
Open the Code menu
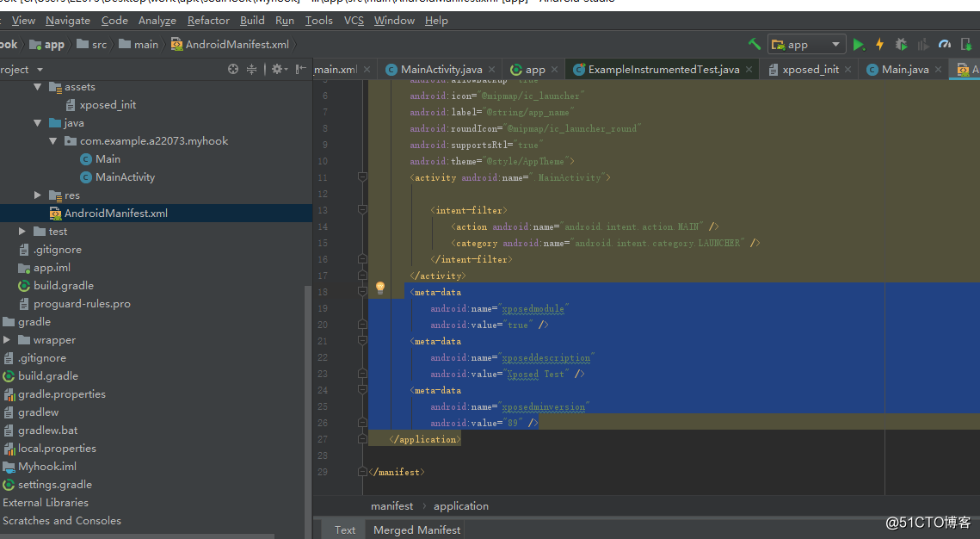click(x=114, y=21)
